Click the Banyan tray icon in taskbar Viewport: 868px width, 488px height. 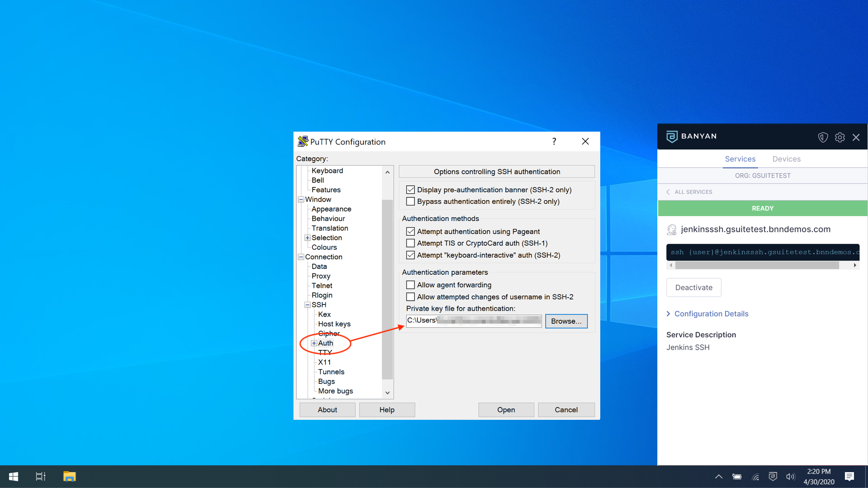(773, 476)
